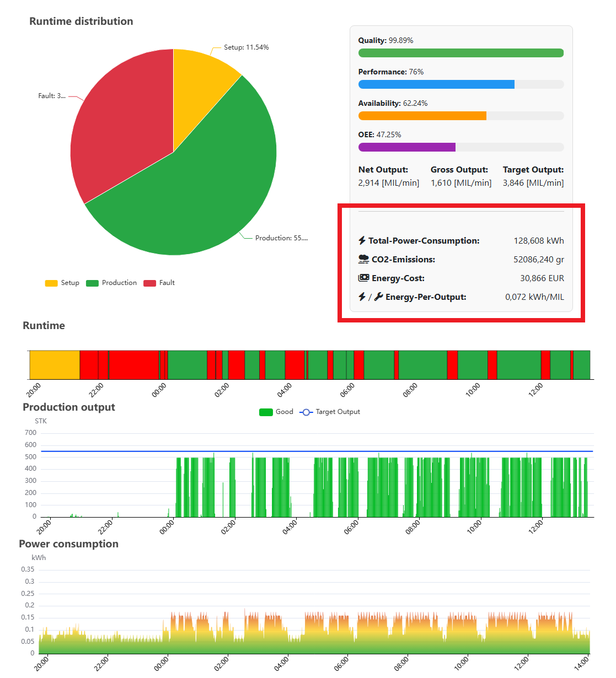This screenshot has width=616, height=678.
Task: Select the yellow Setup block in the Runtime timeline
Action: [55, 365]
